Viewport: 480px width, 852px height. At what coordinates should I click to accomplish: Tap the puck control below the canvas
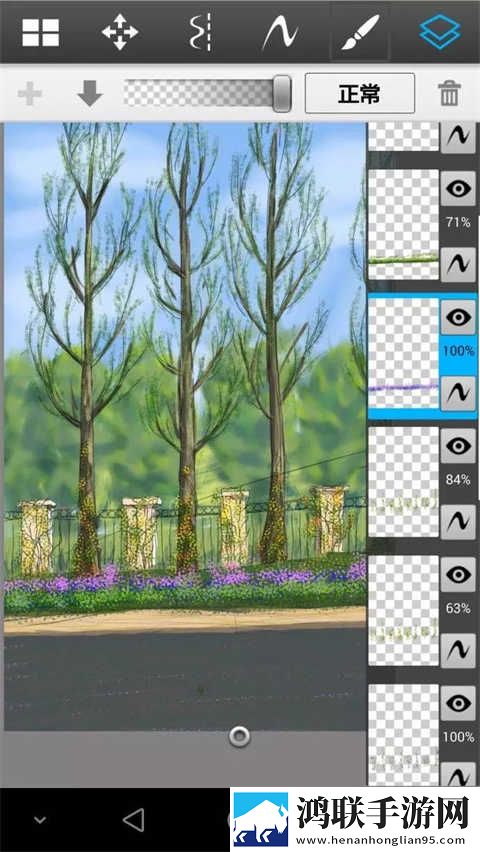click(239, 737)
